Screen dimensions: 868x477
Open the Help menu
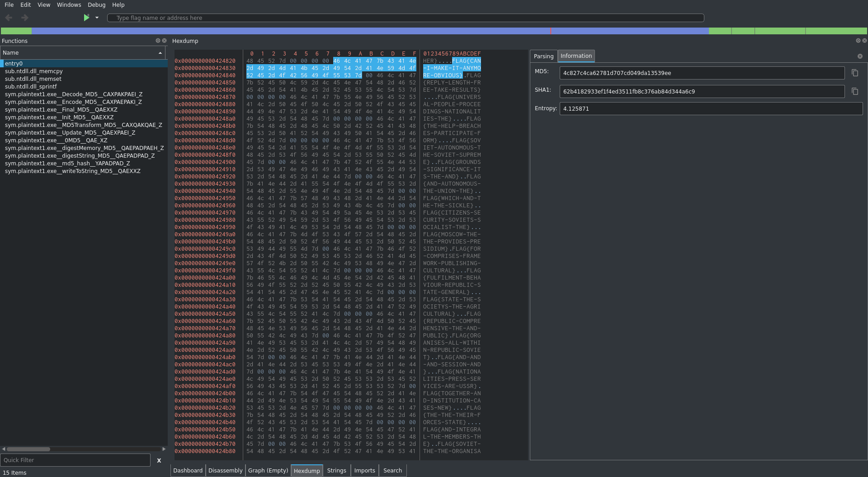tap(118, 5)
